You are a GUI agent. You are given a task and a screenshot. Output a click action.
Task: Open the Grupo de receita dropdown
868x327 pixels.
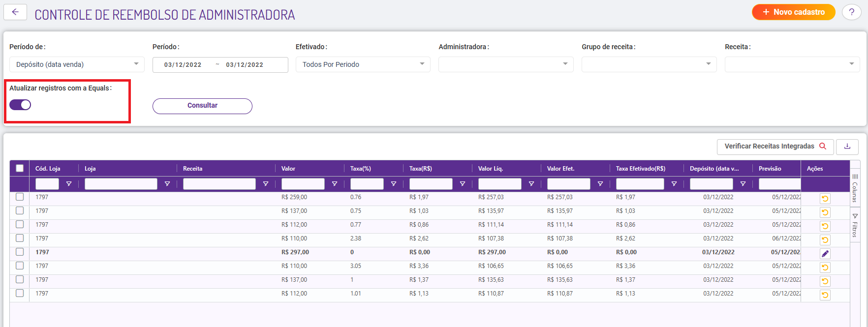[x=649, y=64]
